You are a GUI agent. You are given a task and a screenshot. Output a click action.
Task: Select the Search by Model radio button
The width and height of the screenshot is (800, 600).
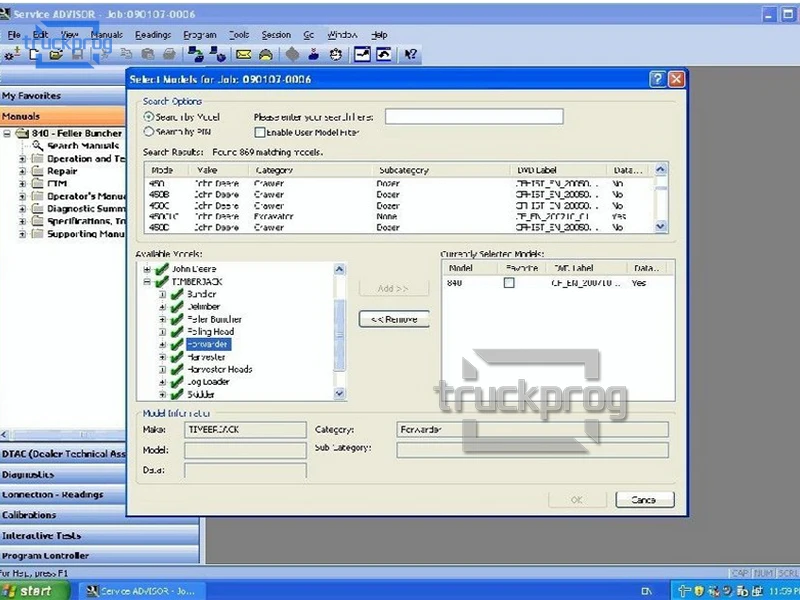click(x=148, y=117)
